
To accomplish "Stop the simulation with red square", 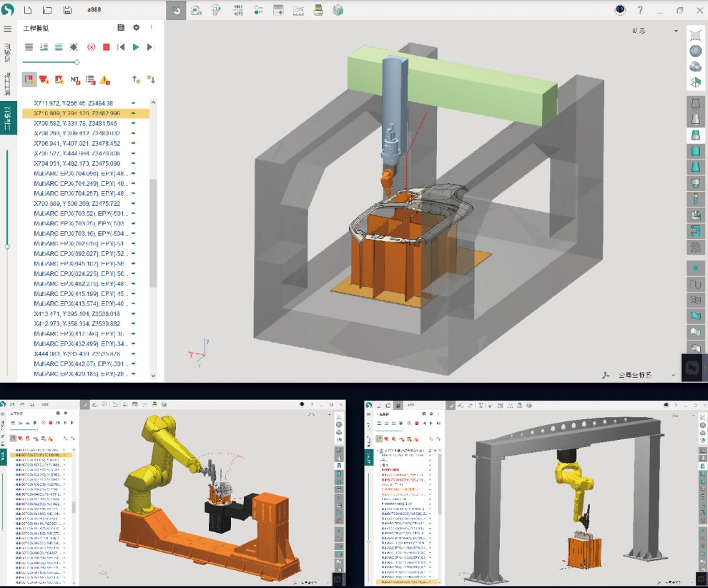I will tap(106, 47).
